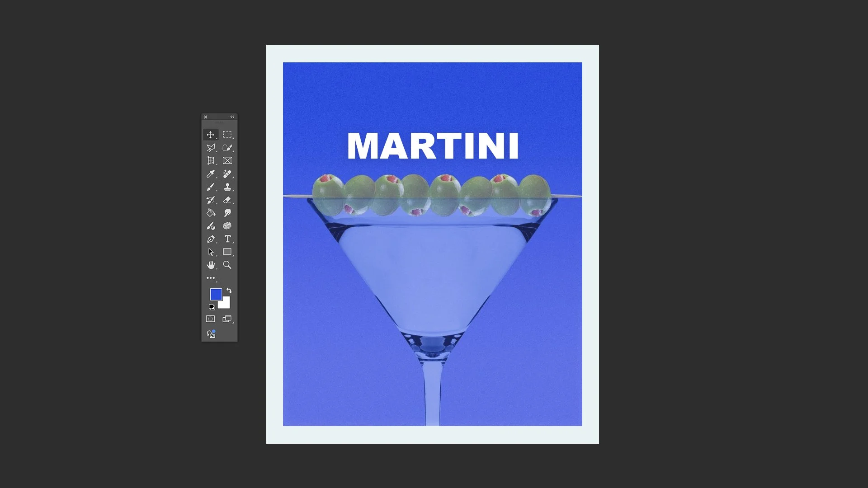Viewport: 868px width, 488px height.
Task: Click the MARTINI text on canvas
Action: point(433,146)
